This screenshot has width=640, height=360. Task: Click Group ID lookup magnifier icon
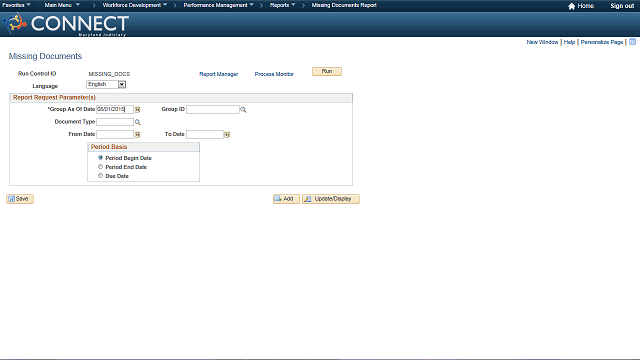243,109
